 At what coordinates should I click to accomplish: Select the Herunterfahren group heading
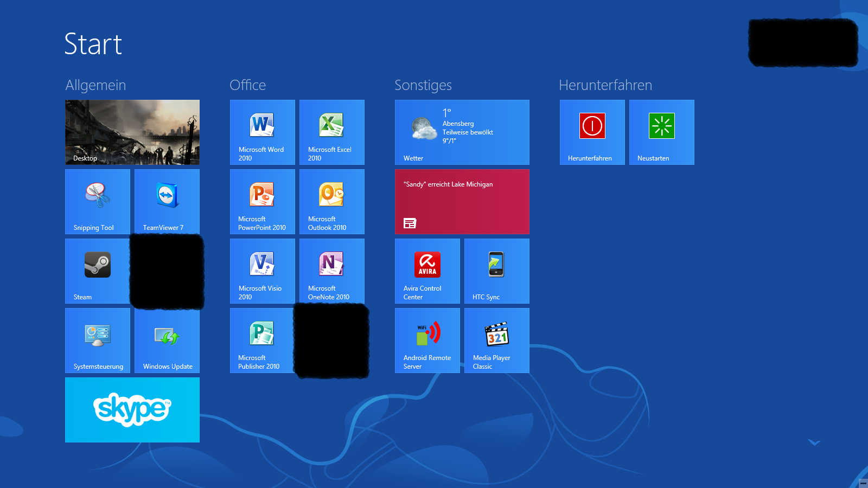(605, 85)
